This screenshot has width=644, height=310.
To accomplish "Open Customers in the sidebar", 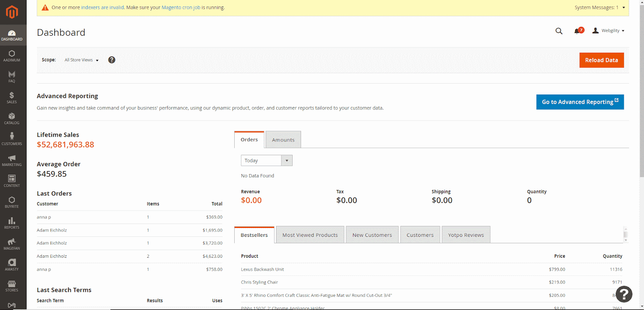I will click(x=12, y=139).
